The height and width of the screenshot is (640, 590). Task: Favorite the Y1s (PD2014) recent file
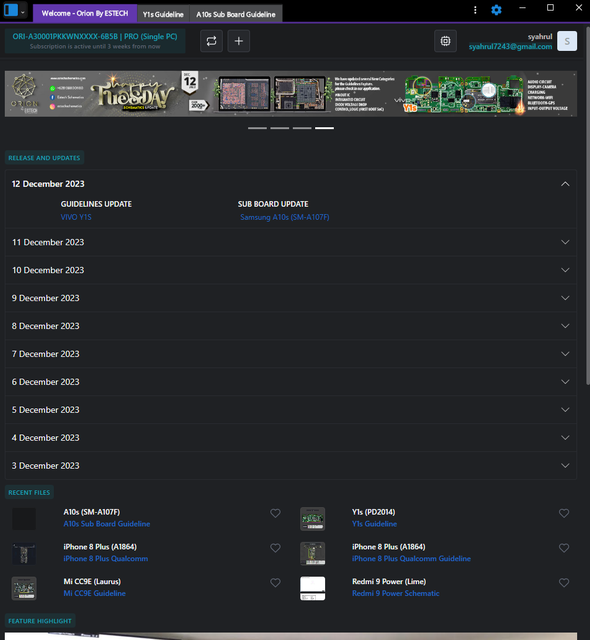[x=564, y=513]
